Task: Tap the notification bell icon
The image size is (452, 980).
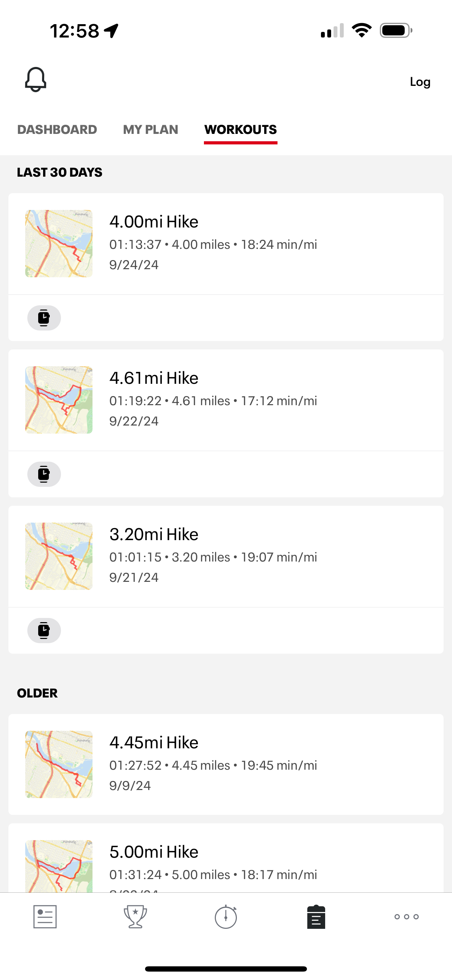Action: [36, 80]
